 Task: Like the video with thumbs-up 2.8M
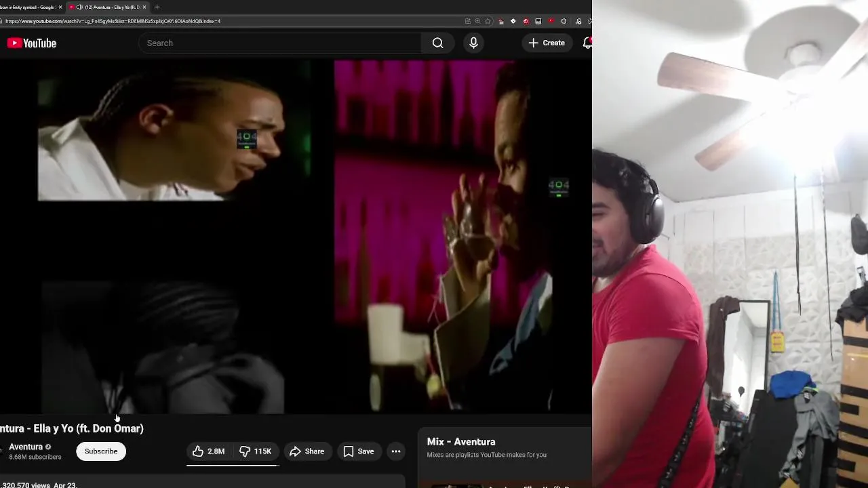click(209, 451)
